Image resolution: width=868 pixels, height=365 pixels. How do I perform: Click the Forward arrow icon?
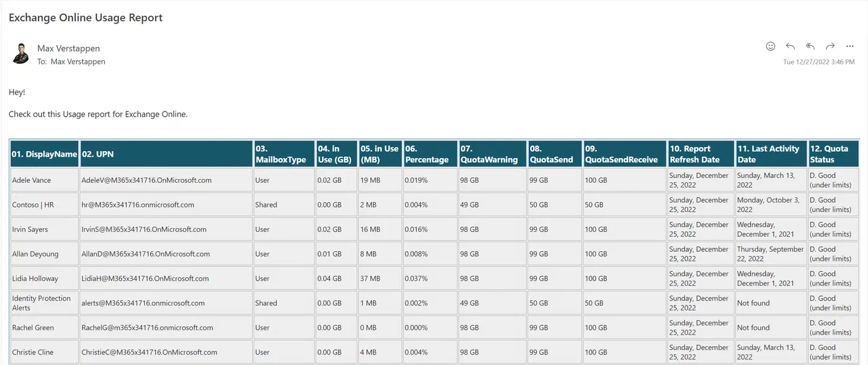pyautogui.click(x=830, y=46)
